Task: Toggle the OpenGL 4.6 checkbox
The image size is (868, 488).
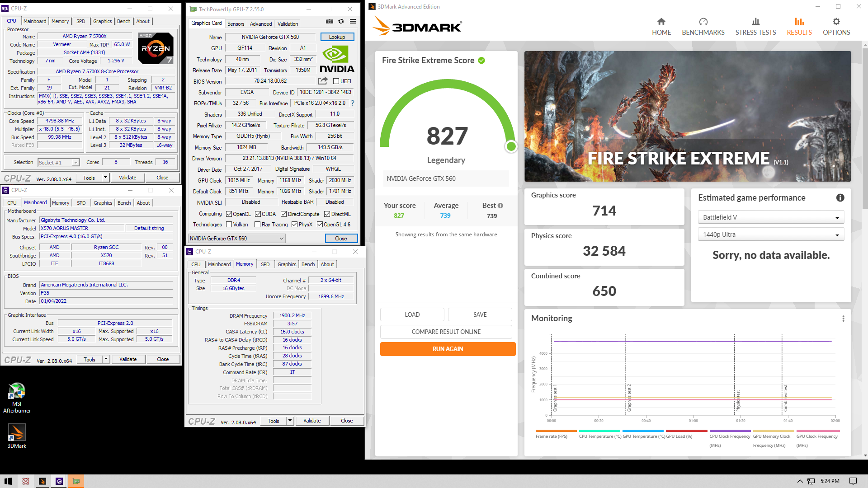Action: tap(320, 225)
